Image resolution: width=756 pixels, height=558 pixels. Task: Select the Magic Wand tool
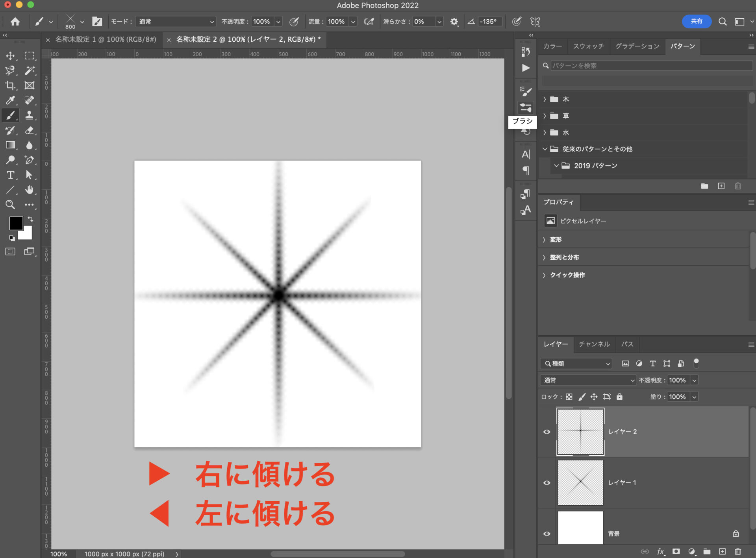[29, 70]
